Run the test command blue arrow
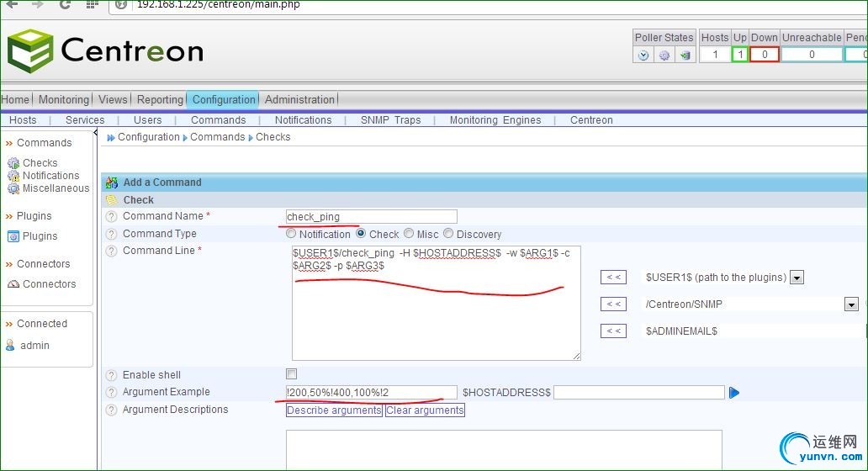The height and width of the screenshot is (471, 868). (x=734, y=393)
